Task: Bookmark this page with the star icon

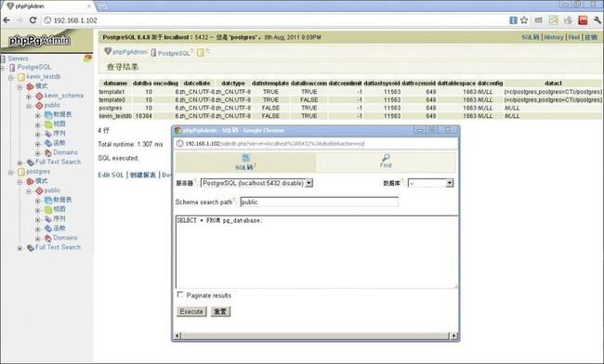Action: (524, 20)
